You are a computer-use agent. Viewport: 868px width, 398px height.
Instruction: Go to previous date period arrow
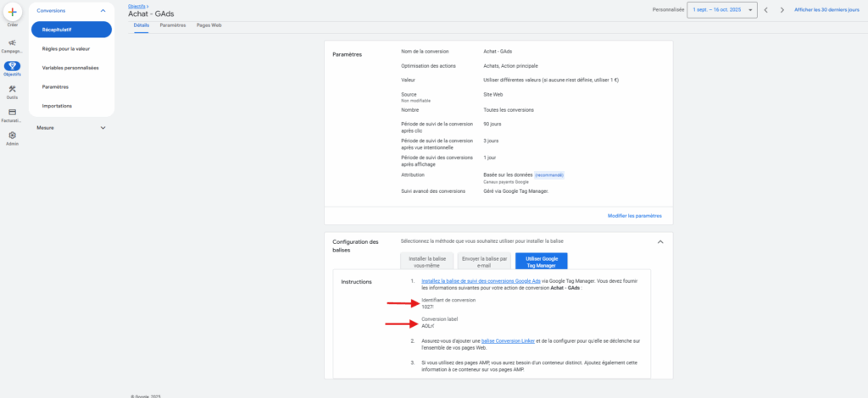[765, 10]
